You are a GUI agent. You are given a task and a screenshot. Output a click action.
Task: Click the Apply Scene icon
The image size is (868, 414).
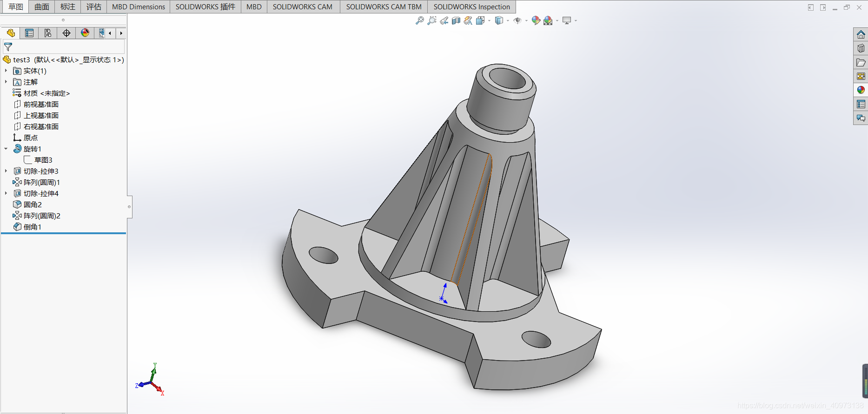tap(548, 20)
